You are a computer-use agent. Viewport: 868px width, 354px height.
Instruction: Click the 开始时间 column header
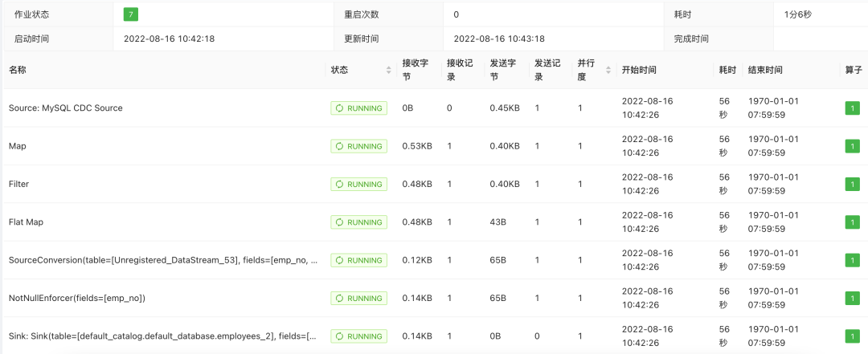[638, 70]
